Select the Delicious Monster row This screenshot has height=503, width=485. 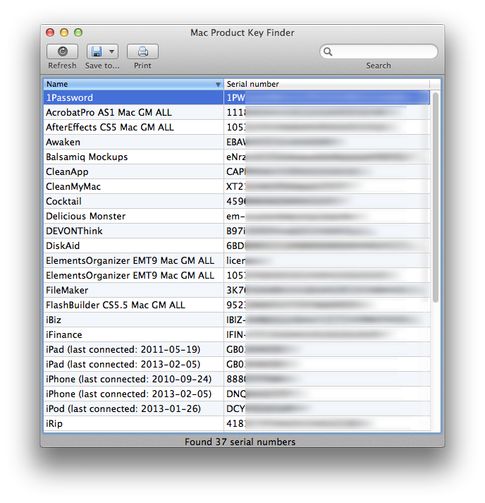(237, 216)
